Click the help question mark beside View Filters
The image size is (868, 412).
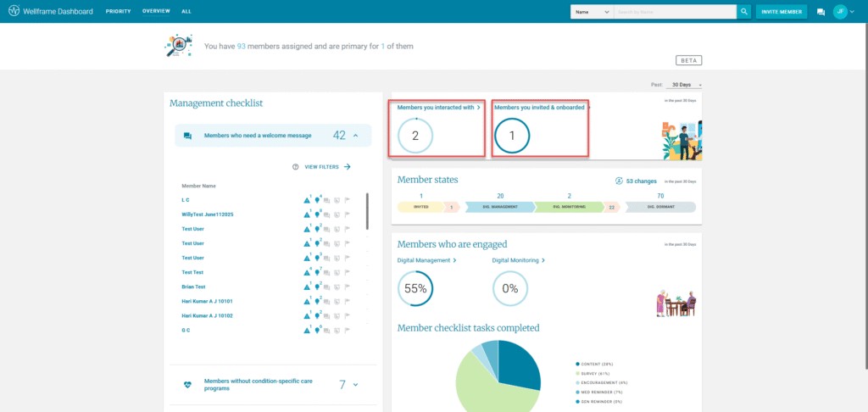click(295, 167)
